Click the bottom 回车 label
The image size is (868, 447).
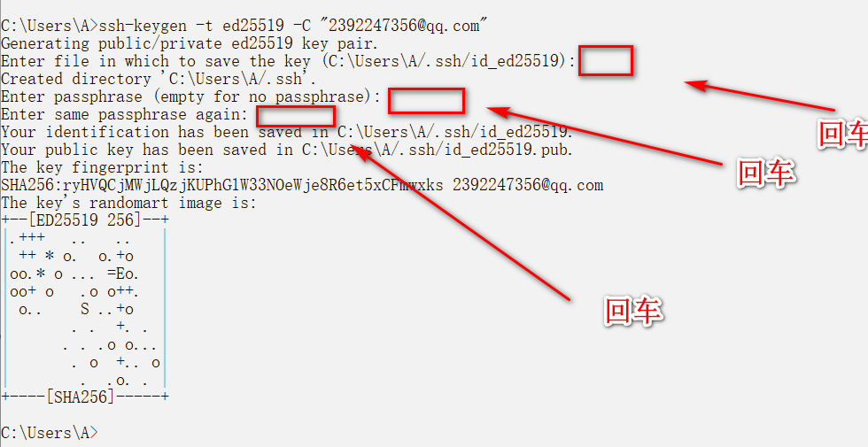tap(633, 310)
